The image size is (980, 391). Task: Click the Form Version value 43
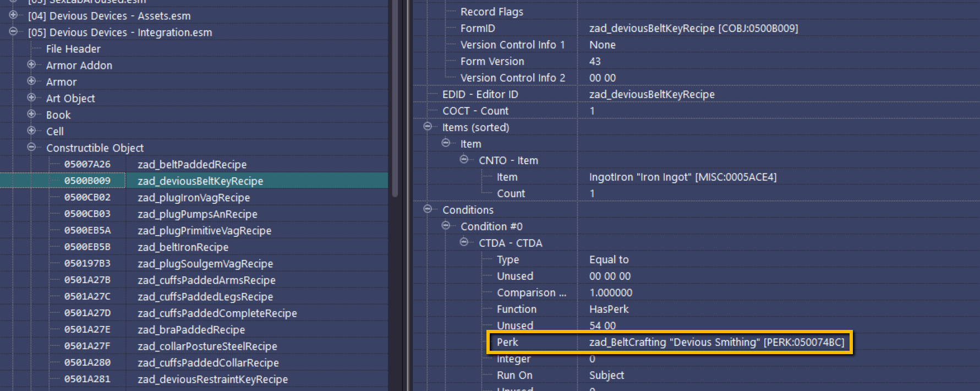click(x=595, y=61)
